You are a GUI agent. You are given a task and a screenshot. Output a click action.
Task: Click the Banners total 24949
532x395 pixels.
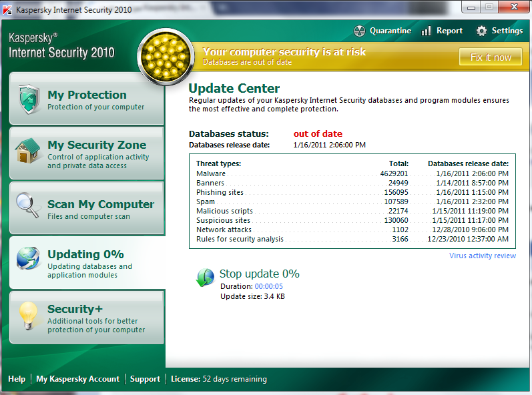pyautogui.click(x=398, y=183)
